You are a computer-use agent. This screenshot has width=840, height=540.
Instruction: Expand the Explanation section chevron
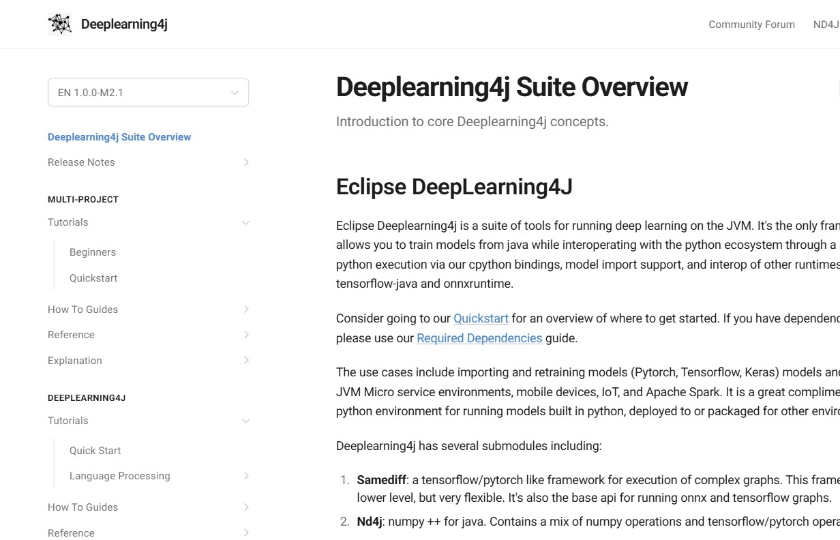tap(246, 360)
